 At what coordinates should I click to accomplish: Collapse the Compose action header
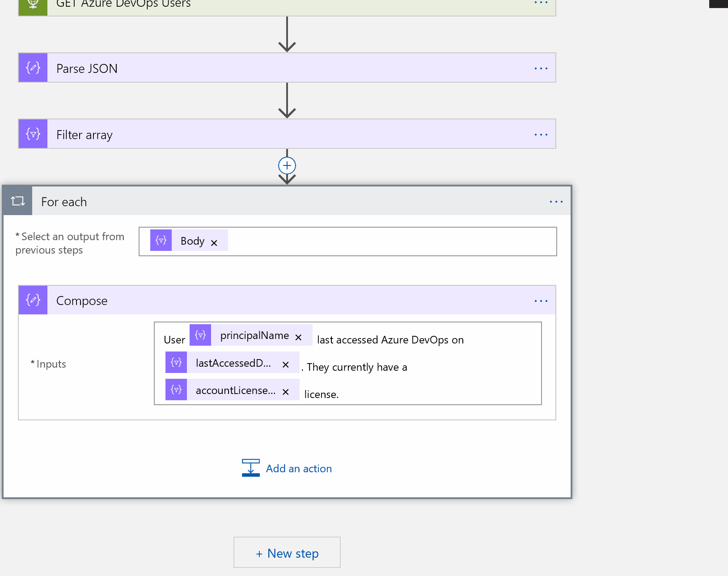[287, 300]
